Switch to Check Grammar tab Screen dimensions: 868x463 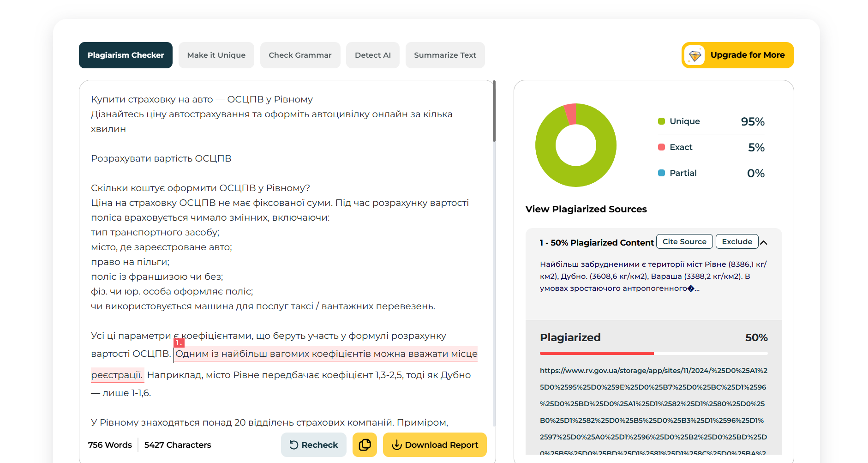(300, 55)
